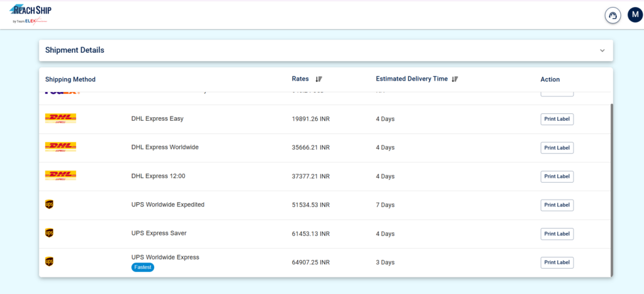The width and height of the screenshot is (644, 294).
Task: Click Action column header
Action: point(550,79)
